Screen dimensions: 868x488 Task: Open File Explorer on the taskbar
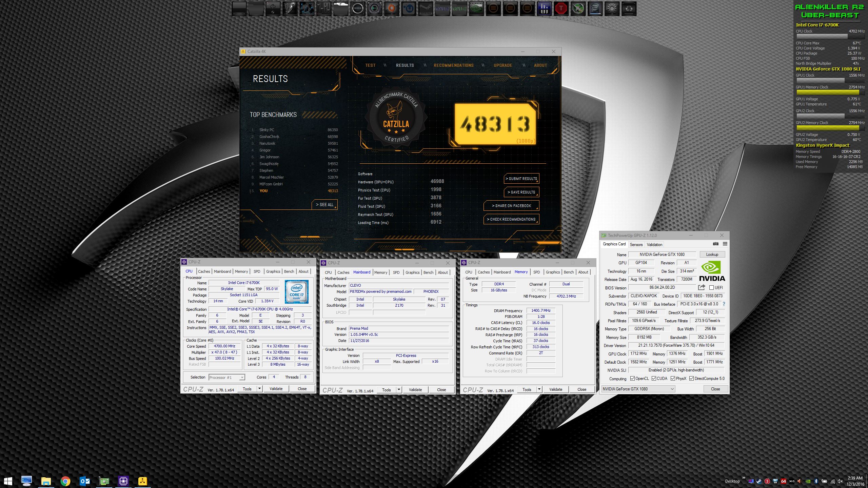[46, 481]
